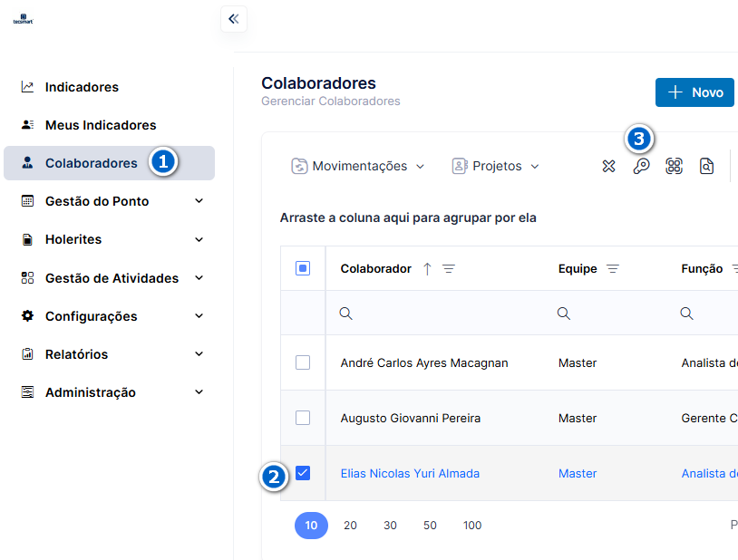Collapse the sidebar with the double-chevron button
This screenshot has width=738, height=560.
pos(233,19)
